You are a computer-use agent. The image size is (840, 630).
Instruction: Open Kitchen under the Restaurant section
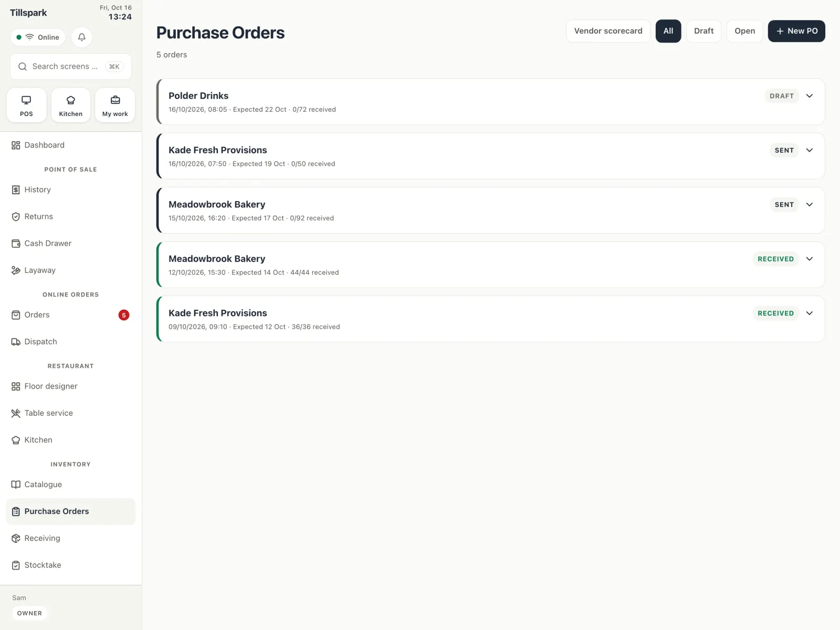coord(71,440)
